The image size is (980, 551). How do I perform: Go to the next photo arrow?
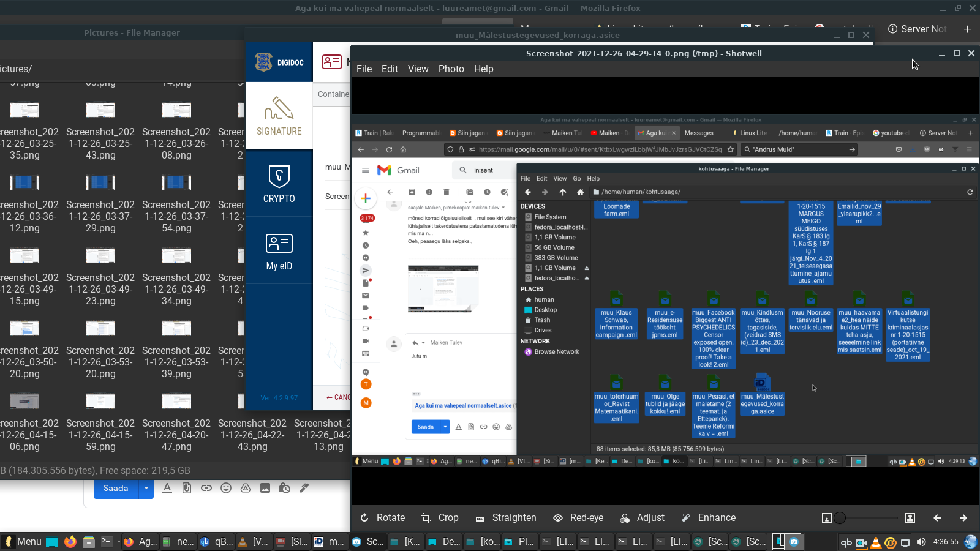(x=963, y=518)
